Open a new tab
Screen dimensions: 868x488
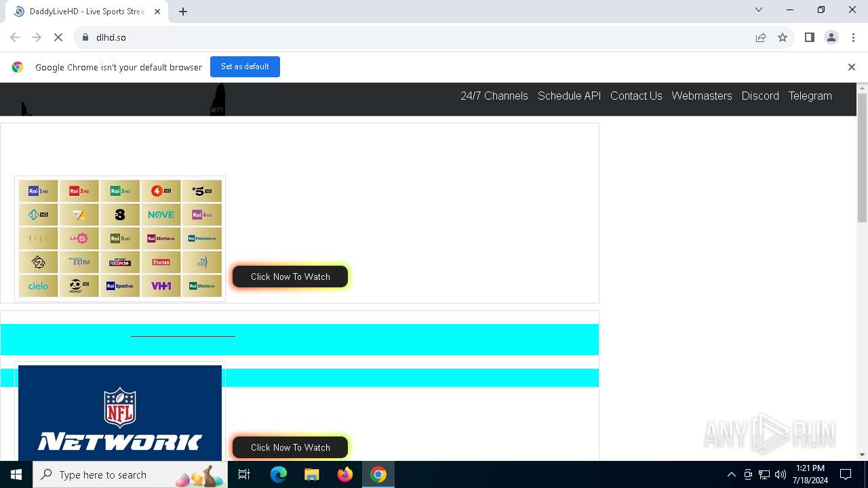click(183, 12)
